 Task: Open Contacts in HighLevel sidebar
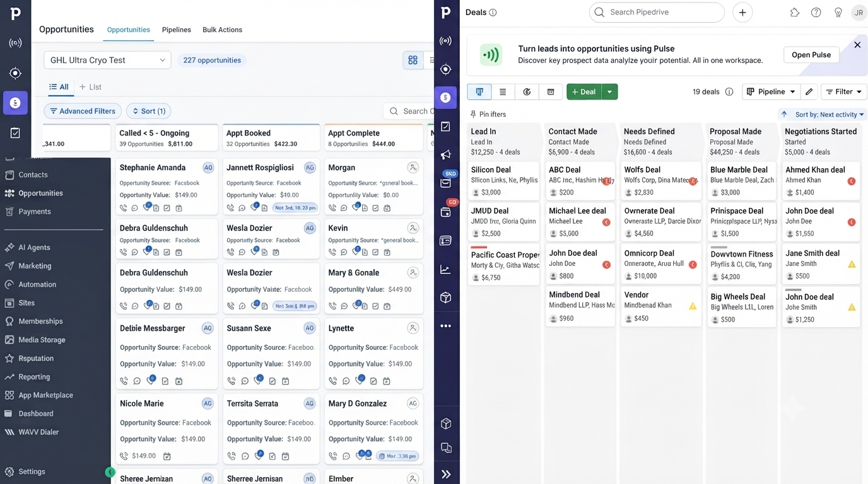pyautogui.click(x=33, y=175)
